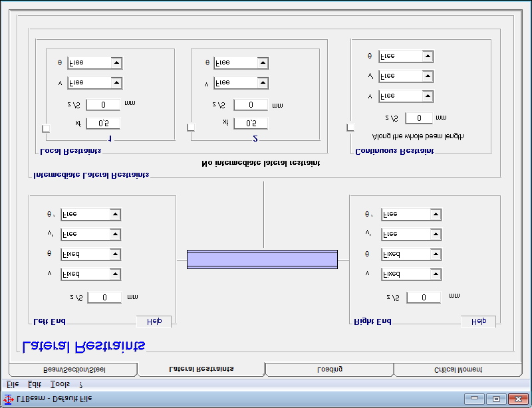Click the LTBeam application icon in title bar
Image resolution: width=532 pixels, height=408 pixels.
pyautogui.click(x=8, y=399)
